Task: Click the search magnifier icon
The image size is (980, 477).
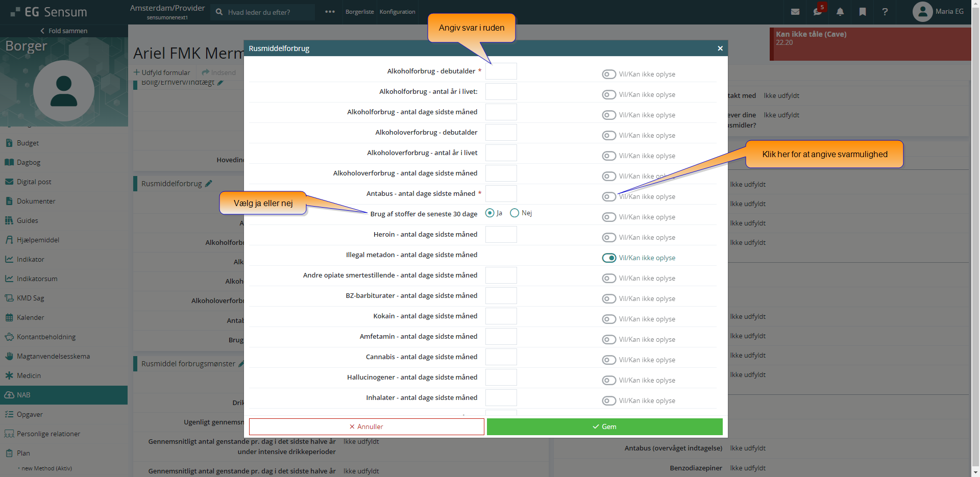Action: 219,12
